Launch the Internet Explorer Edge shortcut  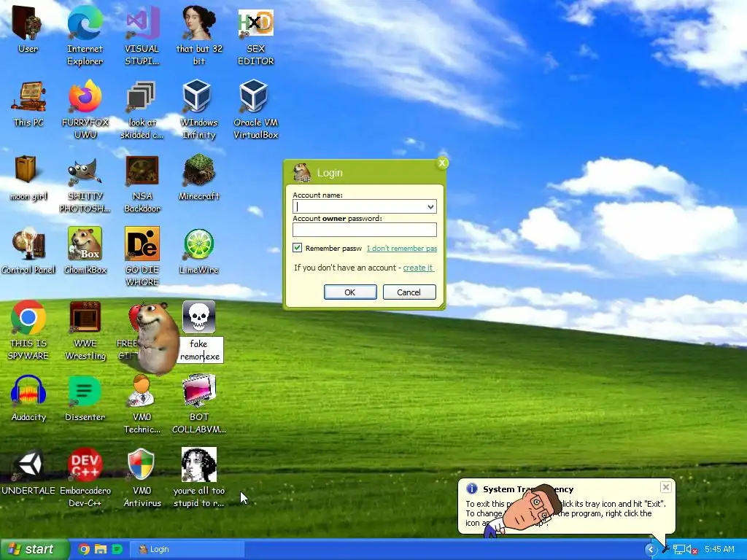click(85, 23)
